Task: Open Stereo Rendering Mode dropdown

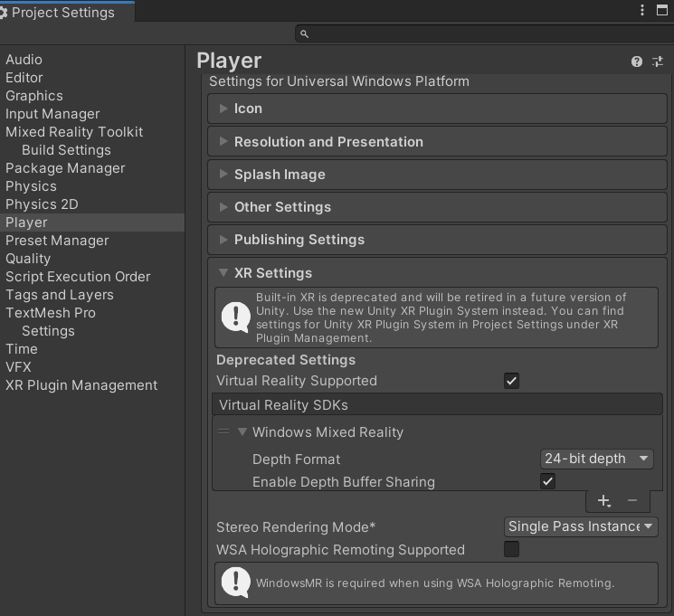Action: [x=581, y=526]
